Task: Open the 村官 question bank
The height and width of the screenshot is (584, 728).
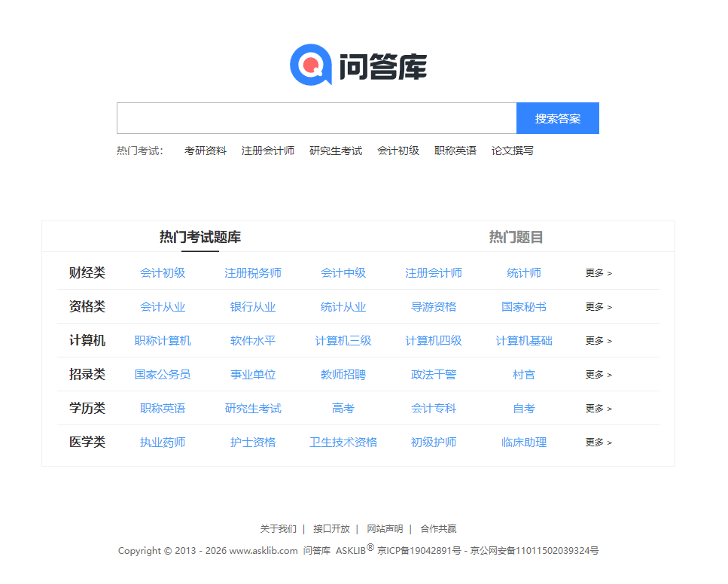Action: point(524,375)
